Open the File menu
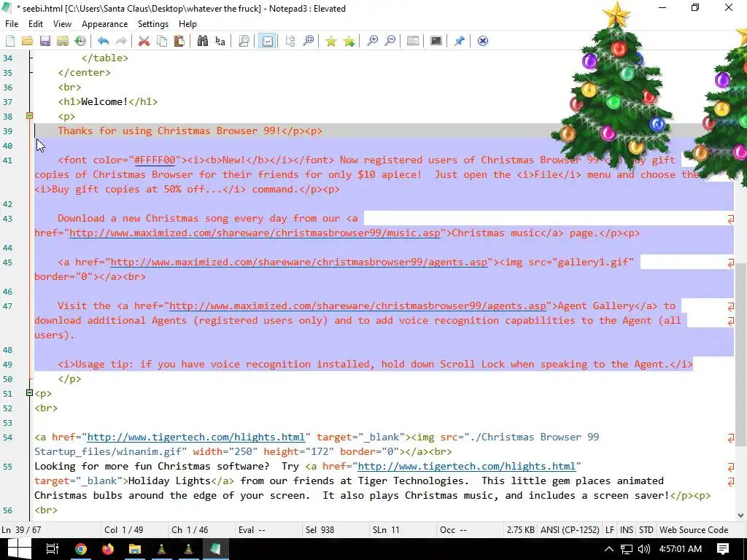This screenshot has width=747, height=560. [x=12, y=24]
